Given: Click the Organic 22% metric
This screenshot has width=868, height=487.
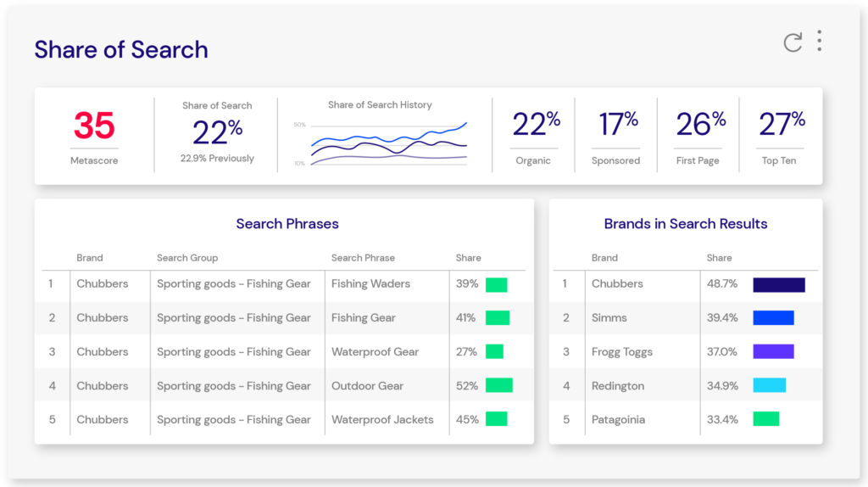Looking at the screenshot, I should (x=536, y=124).
